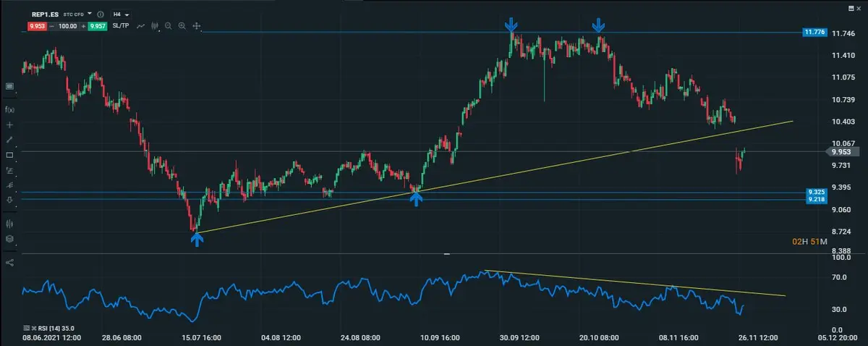The height and width of the screenshot is (346, 868).
Task: Decrease volume with the minus button
Action: 52,26
